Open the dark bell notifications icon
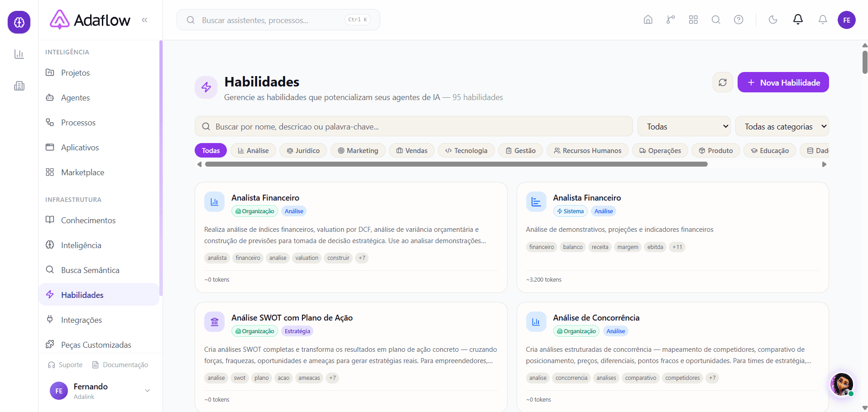 pyautogui.click(x=798, y=19)
